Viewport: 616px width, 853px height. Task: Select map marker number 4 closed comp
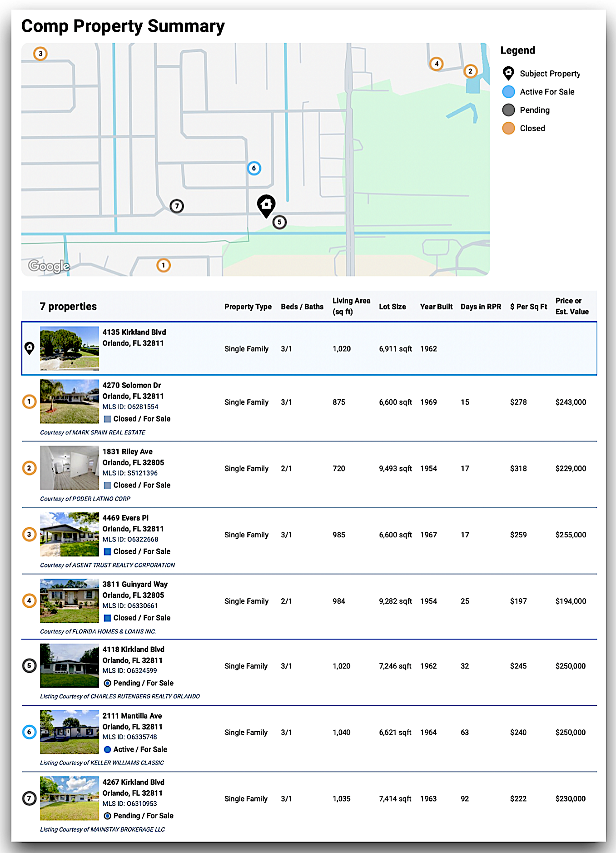click(437, 64)
